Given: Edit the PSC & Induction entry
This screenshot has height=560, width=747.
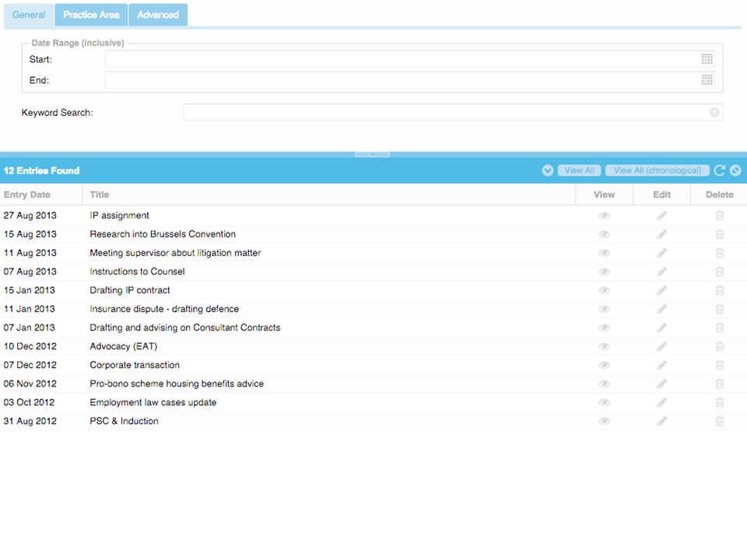Looking at the screenshot, I should tap(661, 421).
